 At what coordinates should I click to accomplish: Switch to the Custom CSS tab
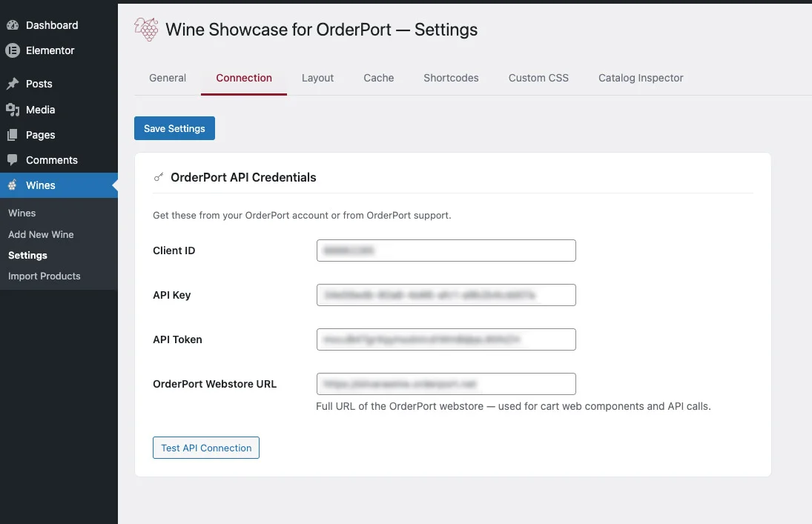pyautogui.click(x=538, y=78)
